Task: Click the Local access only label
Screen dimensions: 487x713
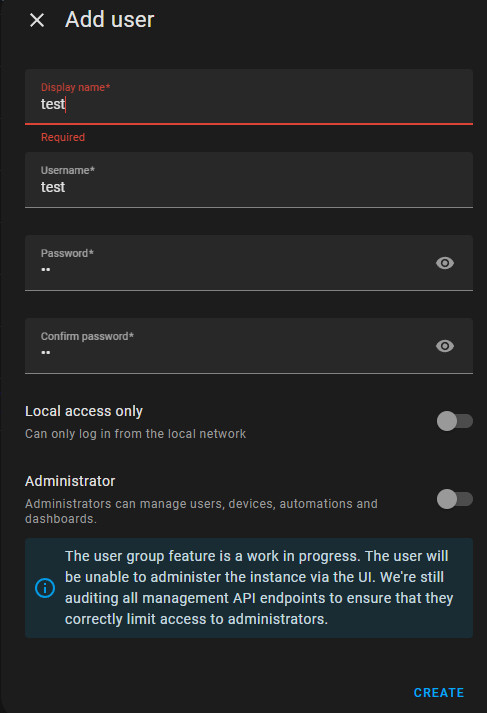Action: [x=84, y=411]
